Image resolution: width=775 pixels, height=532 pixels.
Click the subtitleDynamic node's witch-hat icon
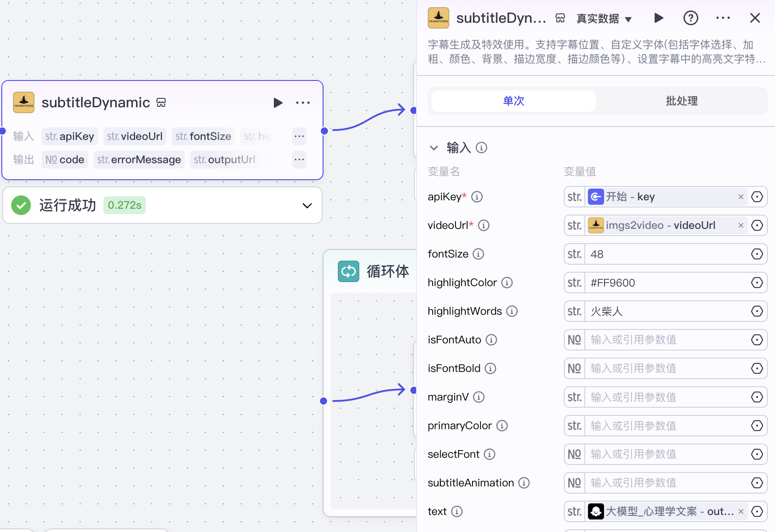point(23,102)
